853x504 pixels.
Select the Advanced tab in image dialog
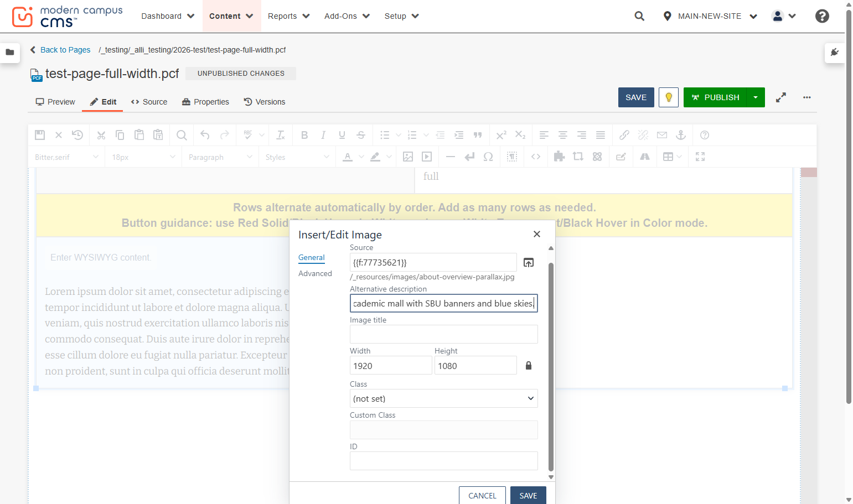tap(315, 273)
